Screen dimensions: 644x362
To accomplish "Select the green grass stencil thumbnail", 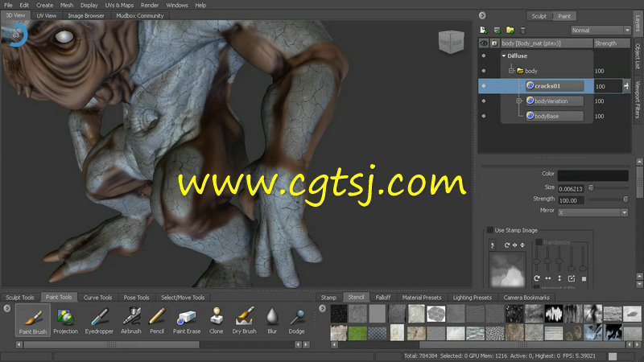I will click(357, 333).
